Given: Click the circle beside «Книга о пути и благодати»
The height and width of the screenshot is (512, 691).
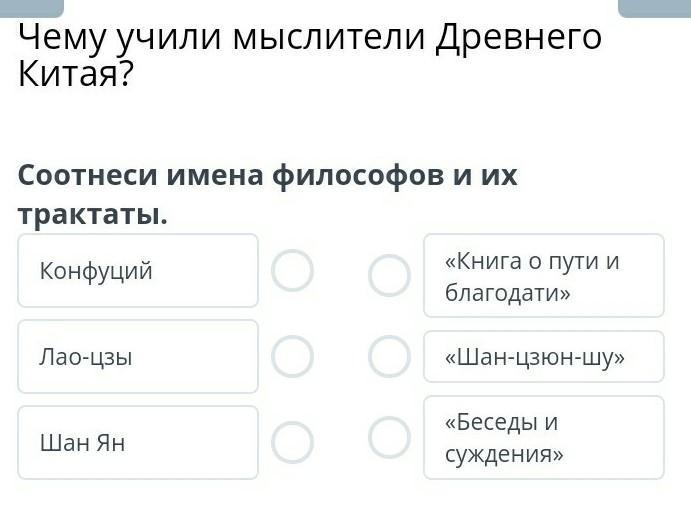Looking at the screenshot, I should tap(389, 276).
